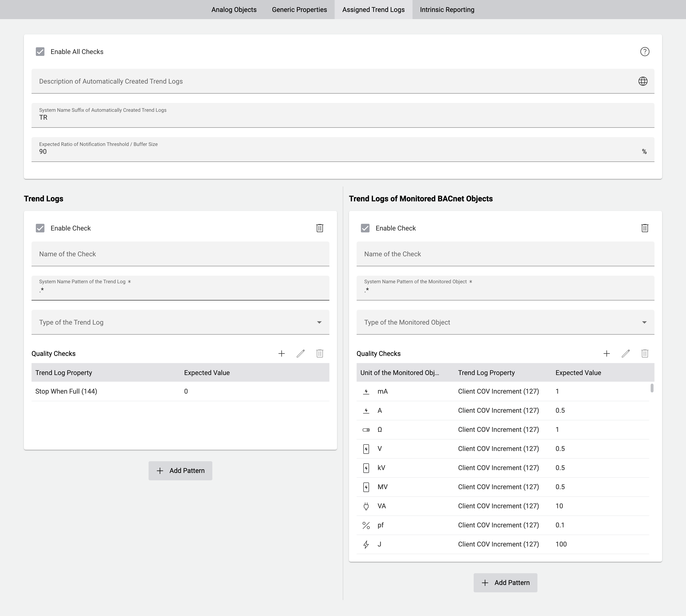Click Add Pattern under the monitored objects card
Image resolution: width=686 pixels, height=616 pixels.
(x=505, y=583)
